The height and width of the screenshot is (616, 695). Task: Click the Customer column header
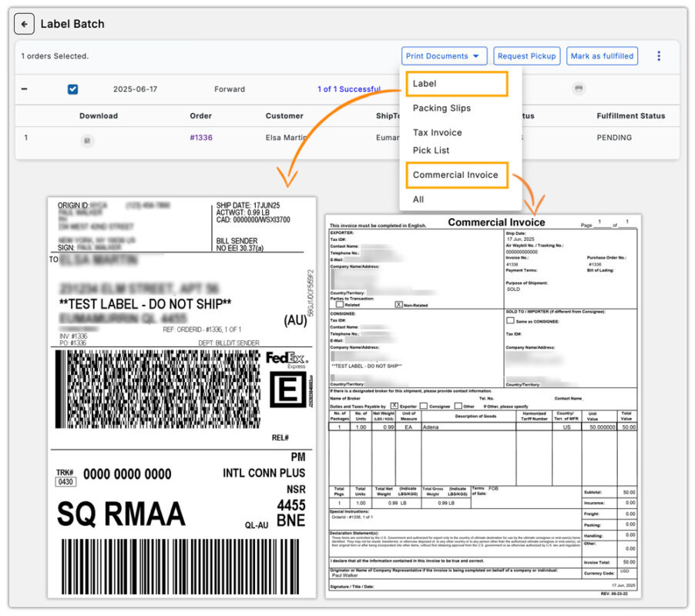pyautogui.click(x=284, y=115)
